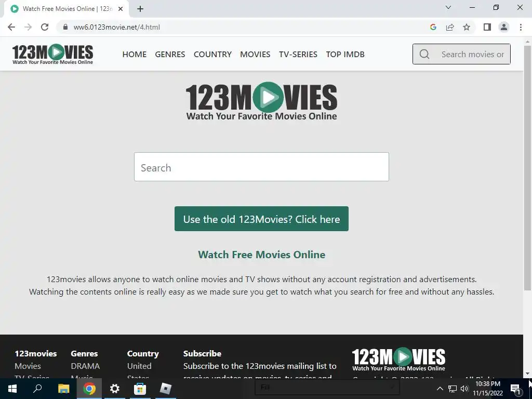Go back using the browser back arrow
Image resolution: width=532 pixels, height=399 pixels.
pos(11,27)
